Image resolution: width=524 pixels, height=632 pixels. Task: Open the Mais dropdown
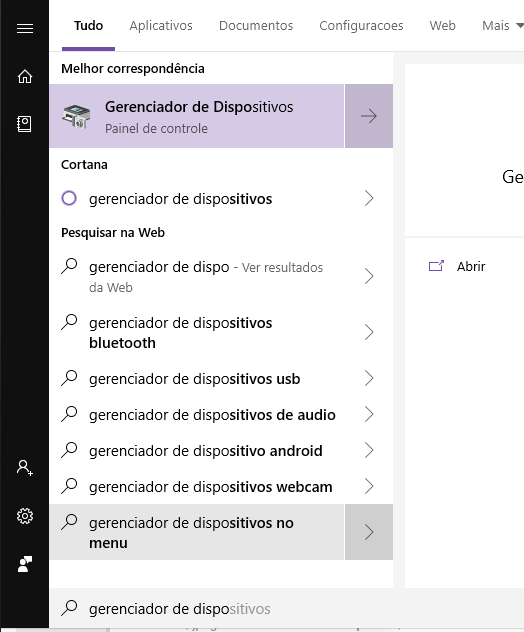pos(502,26)
